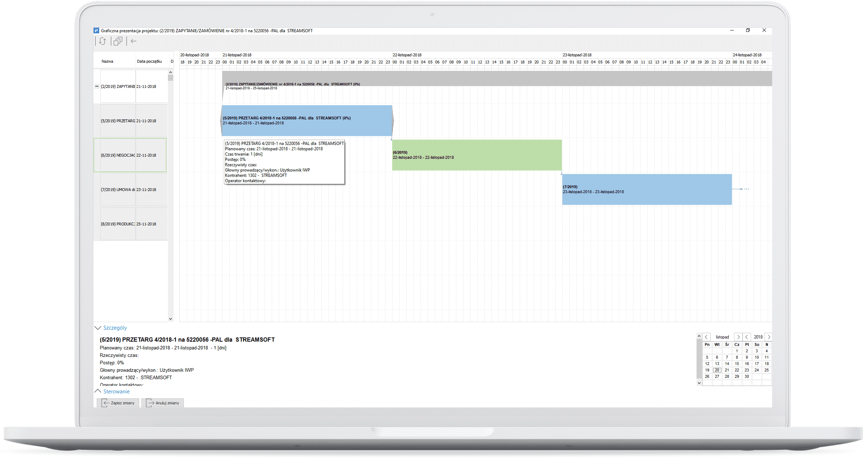Go to next month after listopad
The image size is (868, 472).
click(738, 337)
